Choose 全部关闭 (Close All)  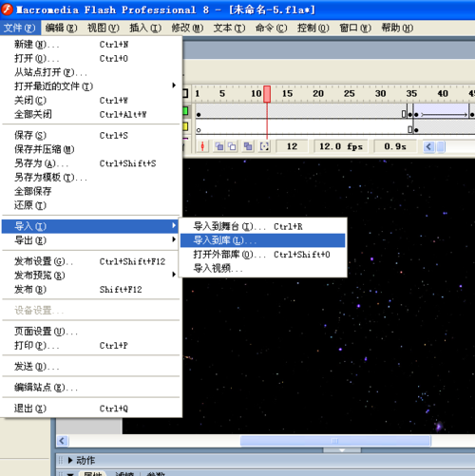pyautogui.click(x=91, y=114)
